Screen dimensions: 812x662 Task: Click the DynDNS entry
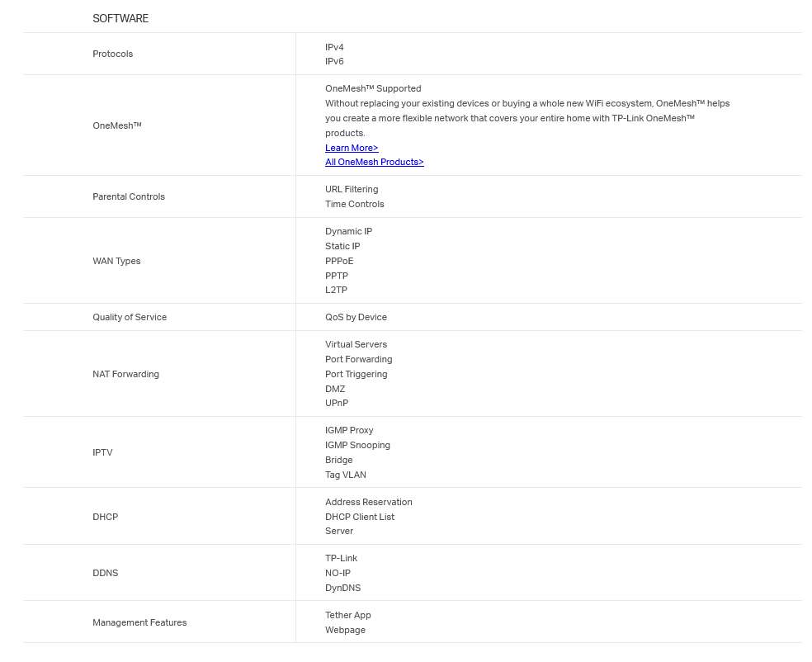tap(342, 588)
